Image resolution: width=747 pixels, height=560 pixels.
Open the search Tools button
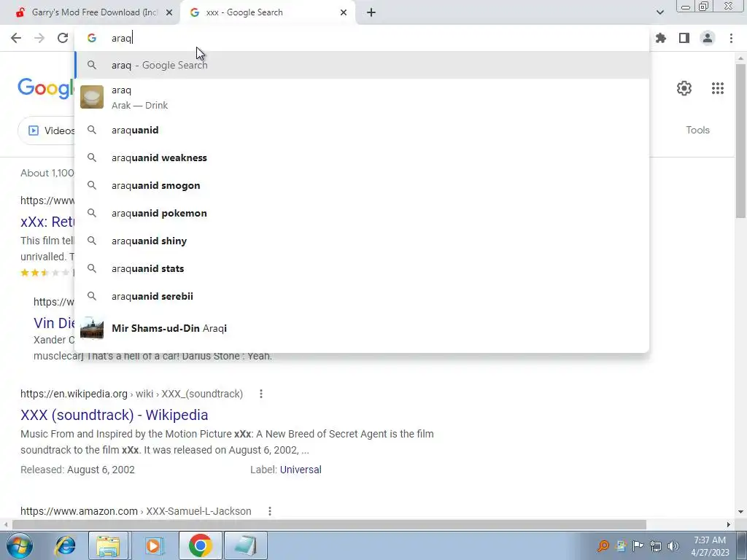click(x=697, y=130)
